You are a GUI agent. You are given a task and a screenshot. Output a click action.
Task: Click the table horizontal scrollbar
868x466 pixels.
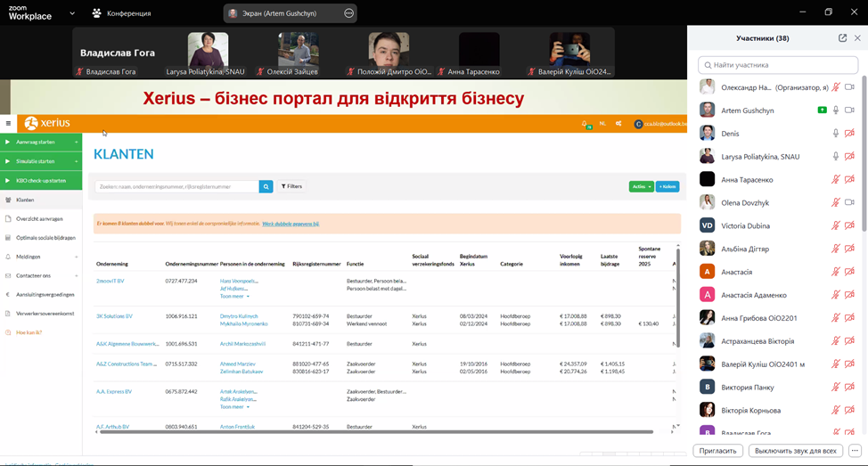[376, 431]
